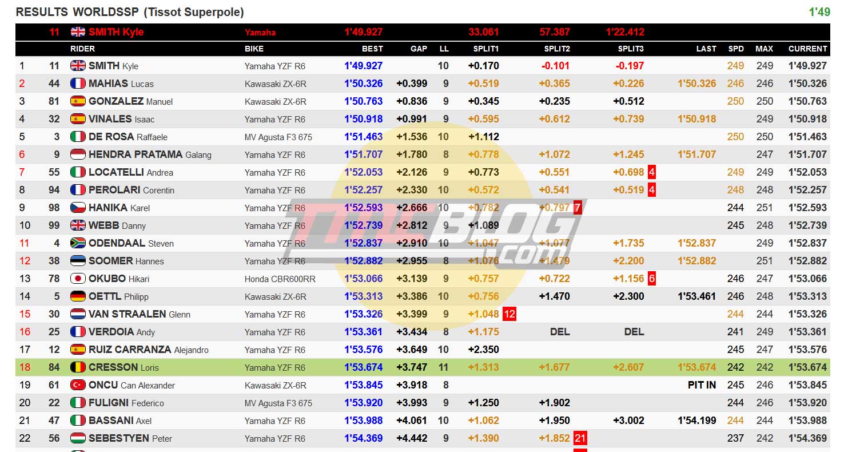
Task: Click the Czech flag next to HANIKA Karel
Action: [x=78, y=208]
